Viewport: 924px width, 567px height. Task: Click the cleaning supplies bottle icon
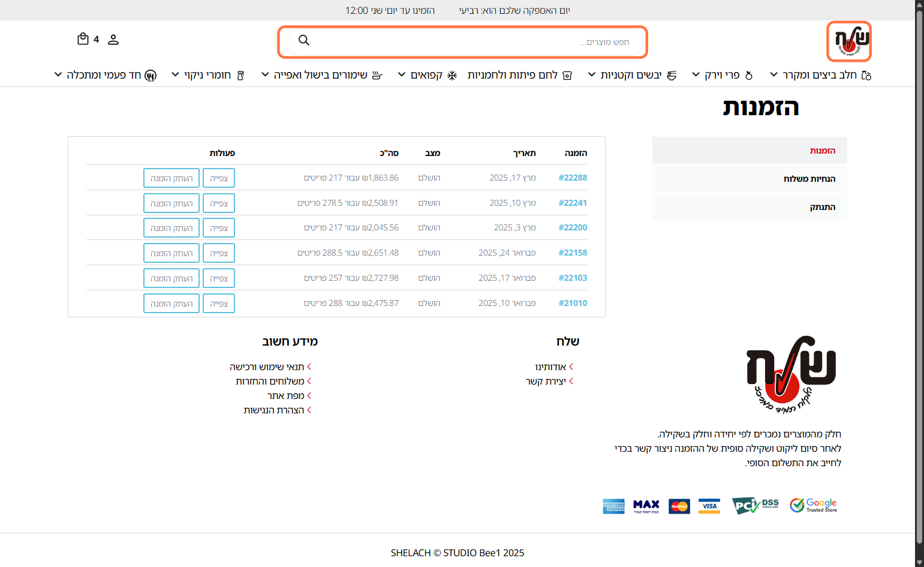coord(240,75)
